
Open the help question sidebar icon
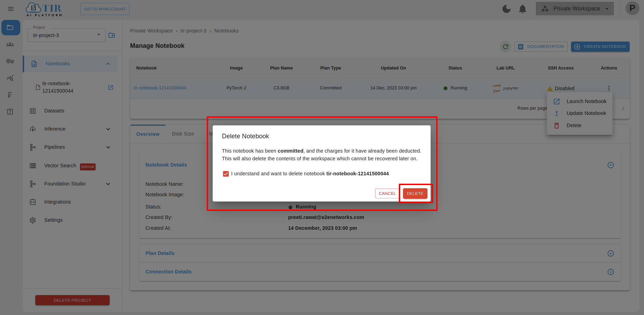(x=10, y=112)
